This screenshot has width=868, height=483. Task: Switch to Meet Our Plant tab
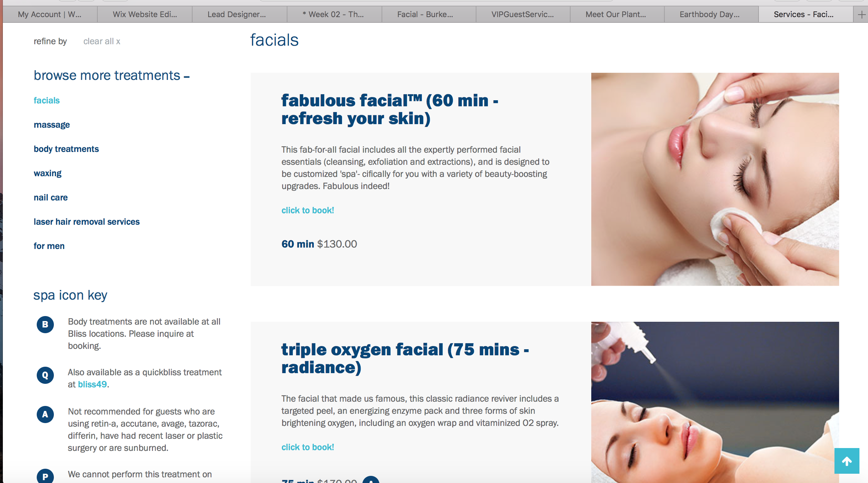pos(617,15)
